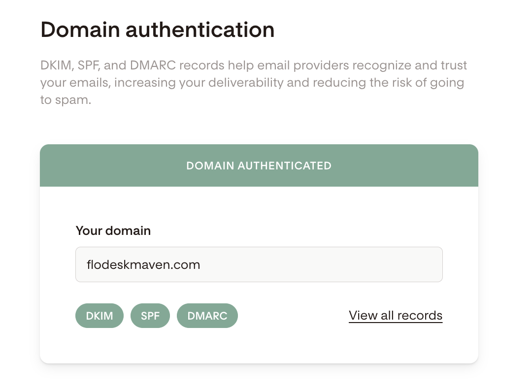Show DKIM record details via its badge
The width and height of the screenshot is (532, 392).
pyautogui.click(x=100, y=316)
